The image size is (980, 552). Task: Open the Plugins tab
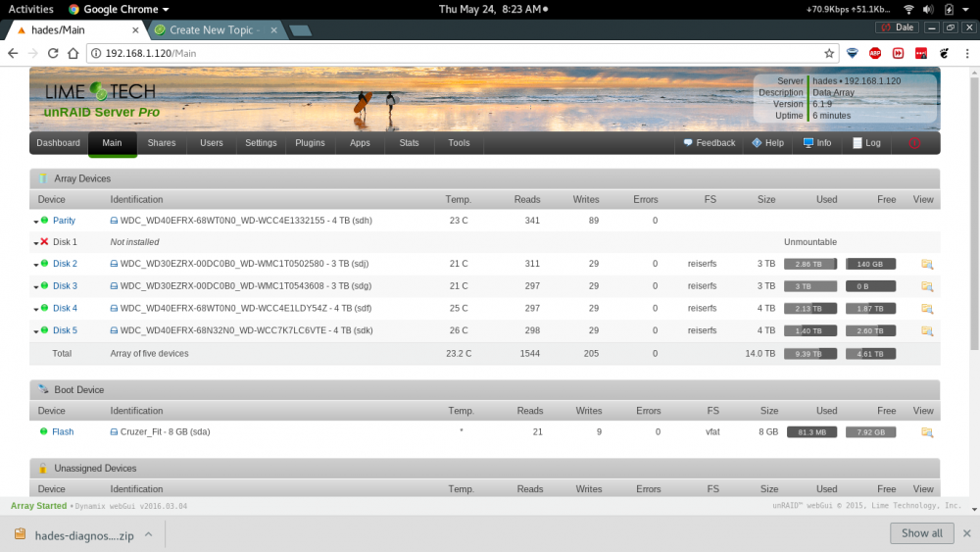click(310, 143)
